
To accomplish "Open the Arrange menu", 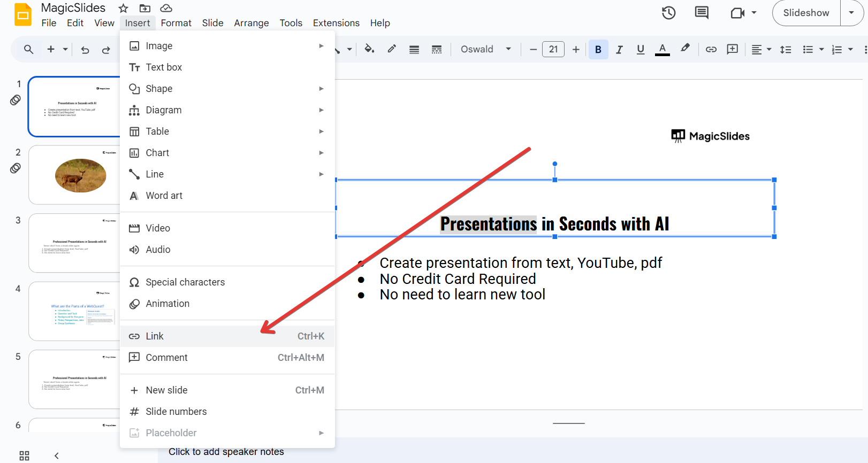I will [x=252, y=23].
